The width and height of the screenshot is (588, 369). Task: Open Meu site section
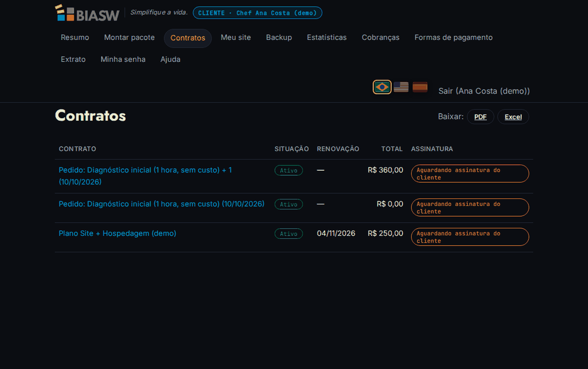coord(236,38)
